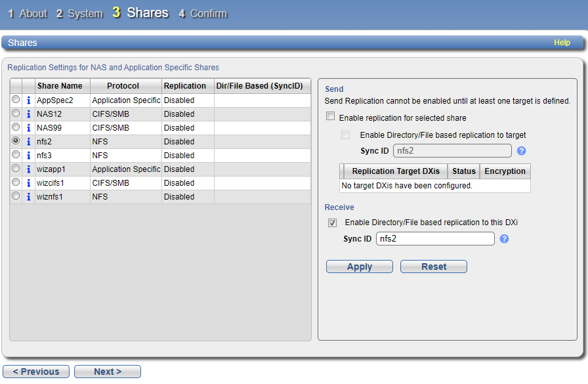Click help icon beside Receive Sync ID

pos(505,239)
